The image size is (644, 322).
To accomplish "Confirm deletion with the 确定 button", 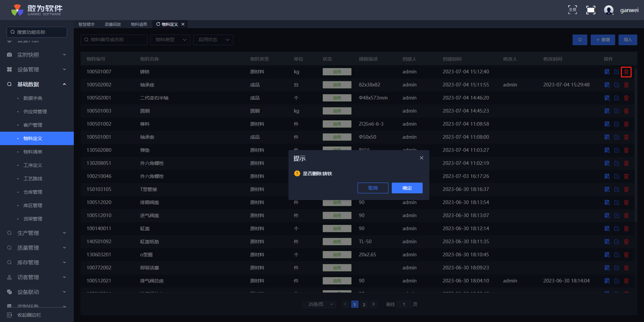I will pyautogui.click(x=407, y=188).
